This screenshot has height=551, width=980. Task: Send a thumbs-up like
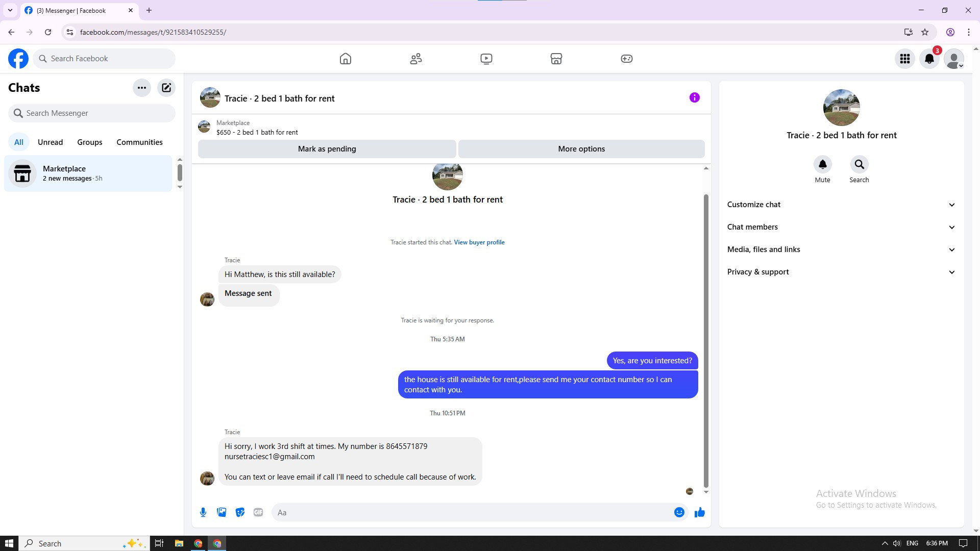click(x=699, y=512)
